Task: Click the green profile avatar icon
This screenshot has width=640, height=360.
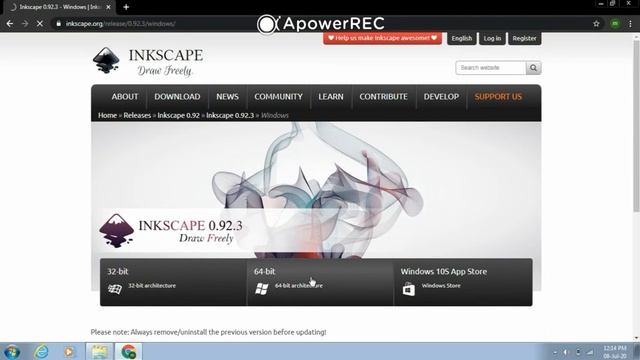Action: 615,24
